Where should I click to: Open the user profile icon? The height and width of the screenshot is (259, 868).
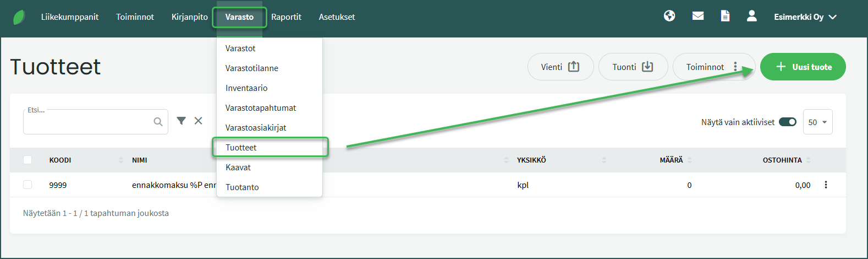pyautogui.click(x=752, y=16)
